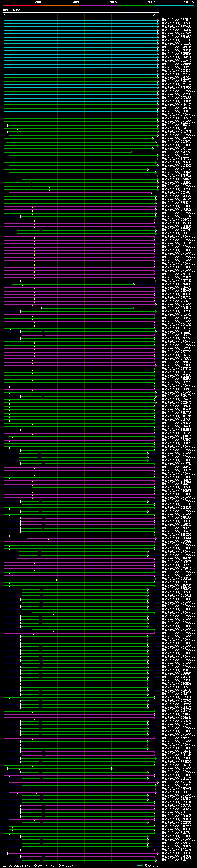Screen dimensions: 197x868
Task: Select label UniRef100_C5Z041
Action: coord(176,61)
